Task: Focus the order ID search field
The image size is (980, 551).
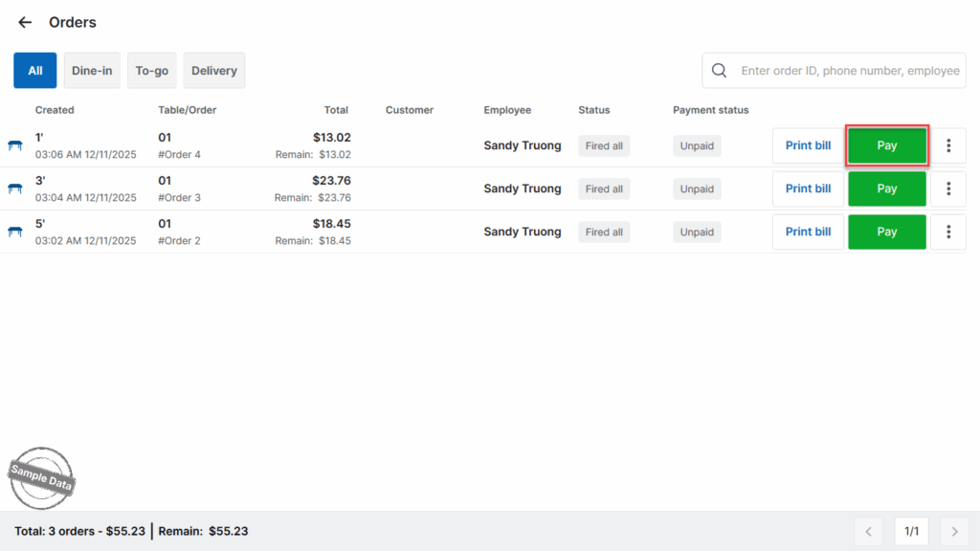Action: [849, 71]
